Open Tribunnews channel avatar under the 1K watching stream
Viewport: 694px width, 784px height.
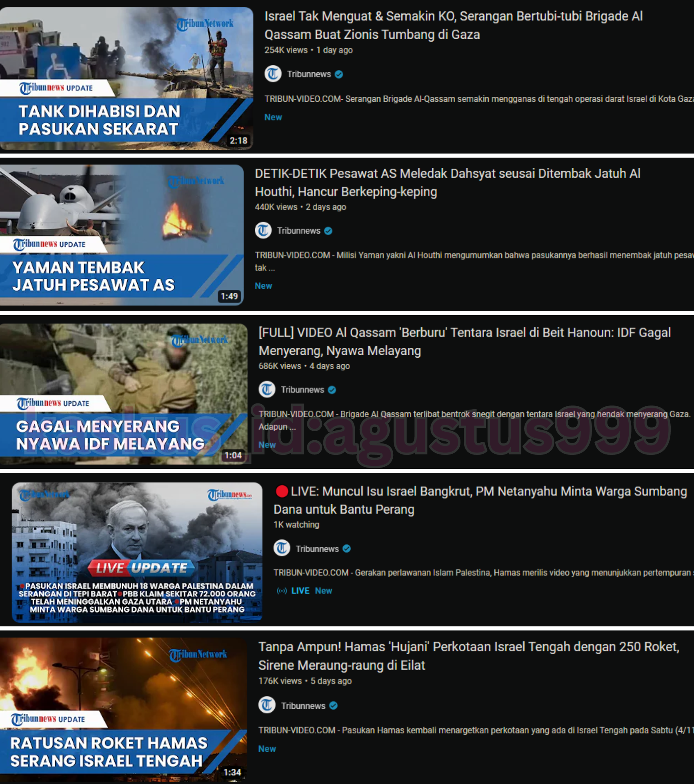[282, 548]
